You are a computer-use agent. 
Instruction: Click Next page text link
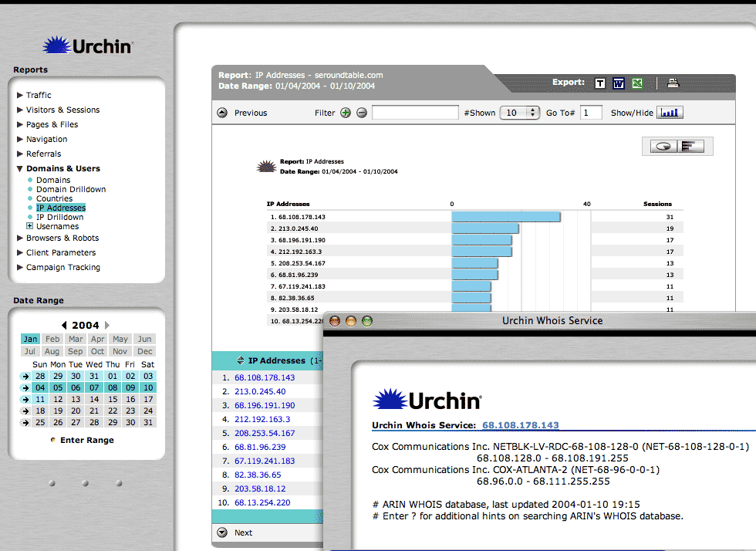coord(243,532)
